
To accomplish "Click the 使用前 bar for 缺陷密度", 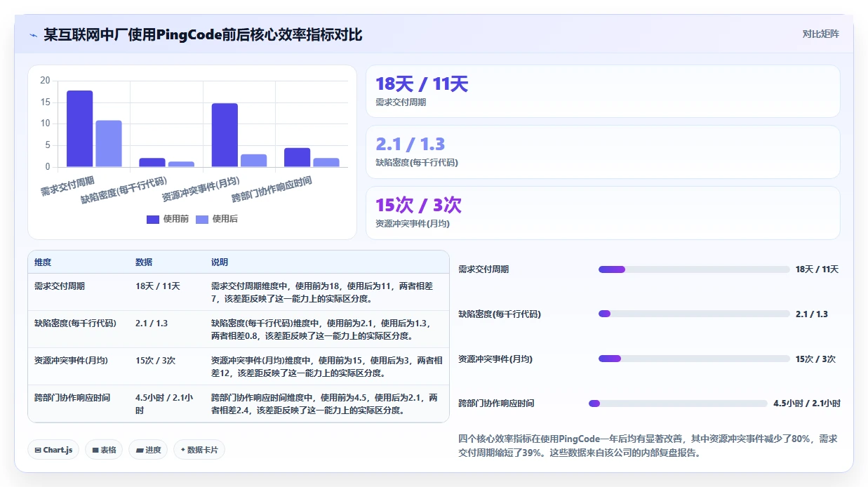I will 152,162.
